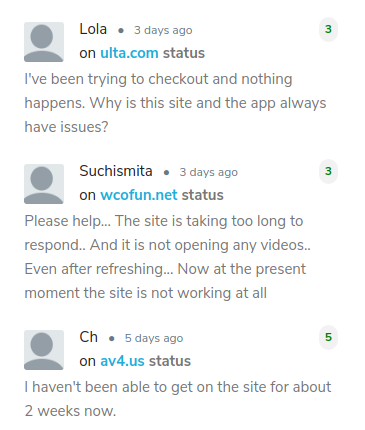The width and height of the screenshot is (365, 430).
Task: Click Lola's avatar icon
Action: click(44, 42)
